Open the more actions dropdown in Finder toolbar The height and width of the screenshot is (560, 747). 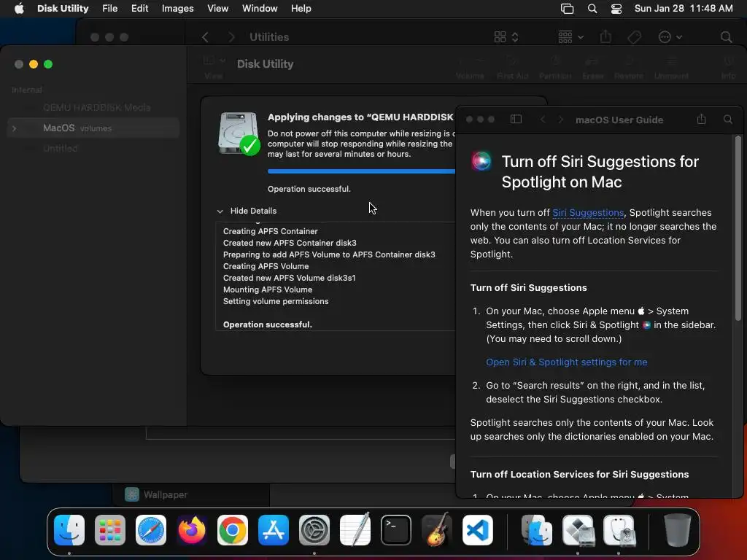pos(670,36)
